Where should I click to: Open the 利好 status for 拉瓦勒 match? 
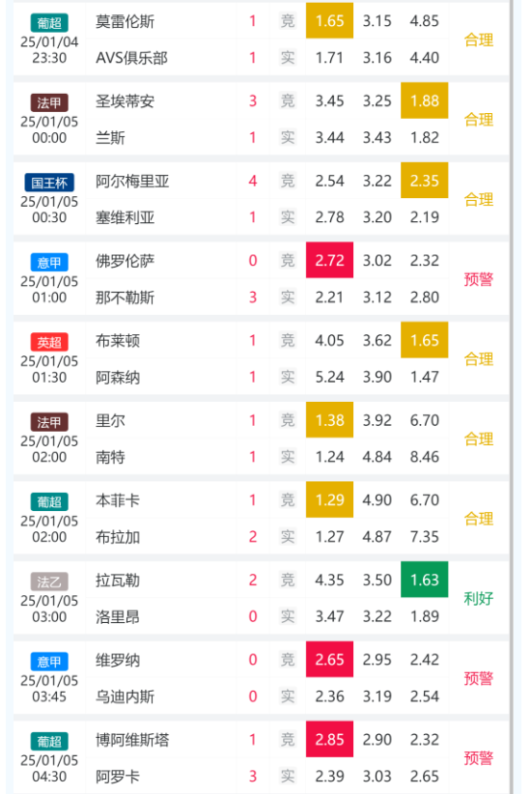coord(478,598)
